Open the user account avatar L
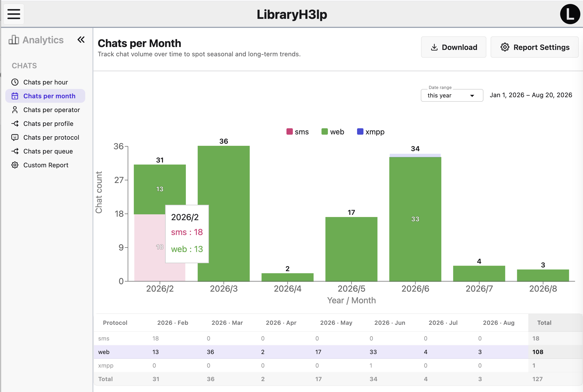The image size is (583, 392). [x=570, y=14]
